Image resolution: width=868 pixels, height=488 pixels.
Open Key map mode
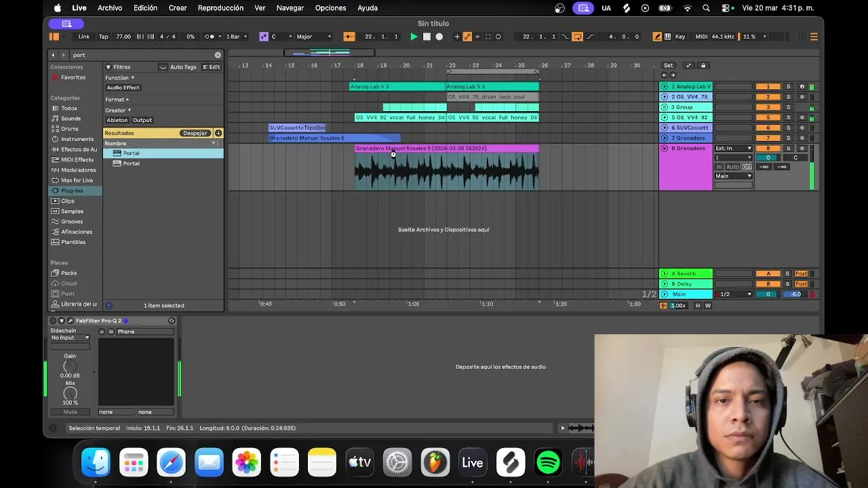pos(680,37)
